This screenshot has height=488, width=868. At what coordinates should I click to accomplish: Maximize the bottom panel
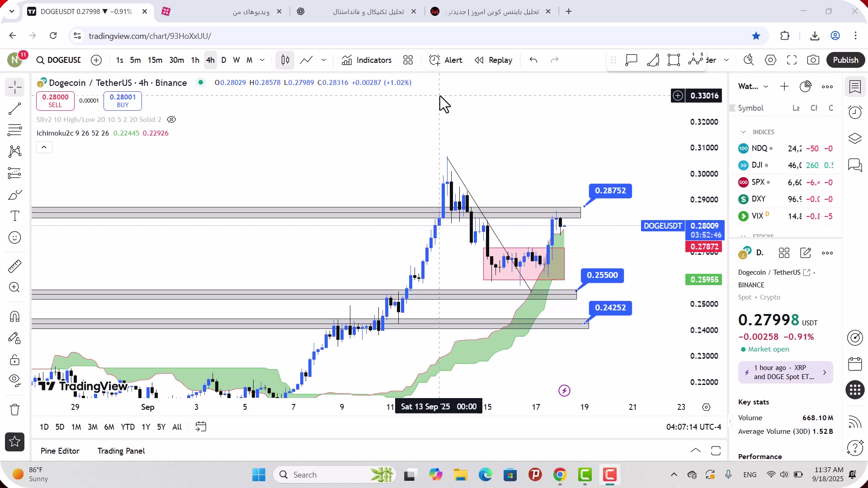click(x=716, y=451)
